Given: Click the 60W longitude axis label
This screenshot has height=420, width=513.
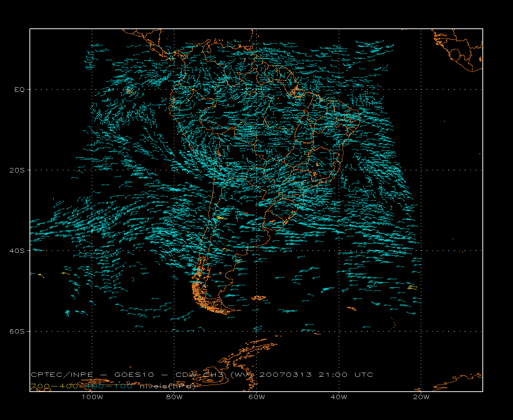Looking at the screenshot, I should click(257, 397).
